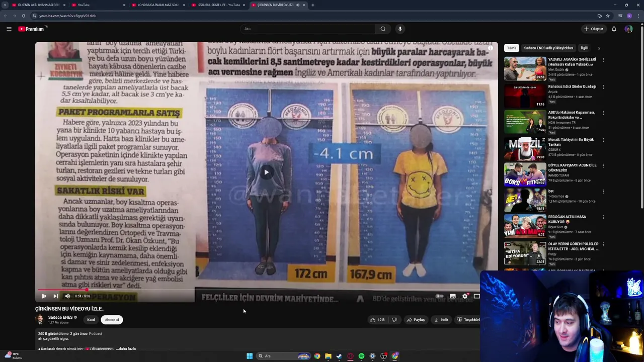Click the Oluştur create button
This screenshot has height=362, width=644.
click(594, 29)
